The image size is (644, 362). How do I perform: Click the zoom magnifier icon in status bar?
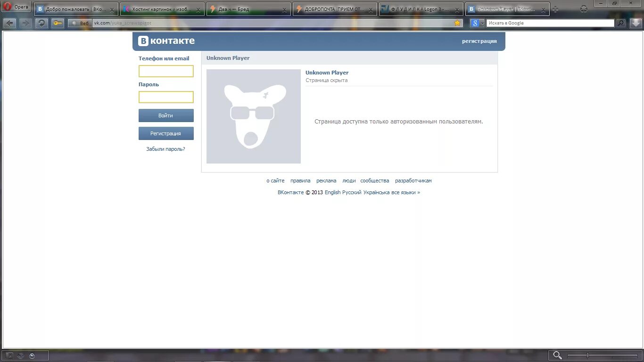(557, 355)
